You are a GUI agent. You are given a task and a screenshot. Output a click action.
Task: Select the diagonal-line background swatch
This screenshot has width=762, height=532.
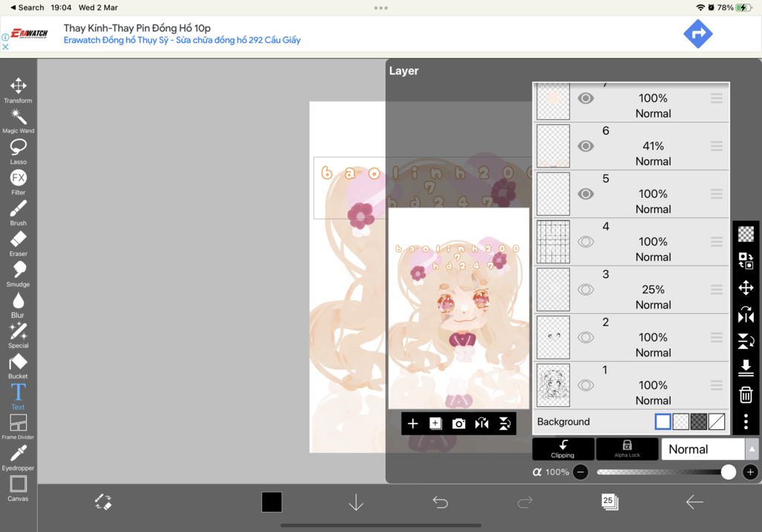(717, 422)
